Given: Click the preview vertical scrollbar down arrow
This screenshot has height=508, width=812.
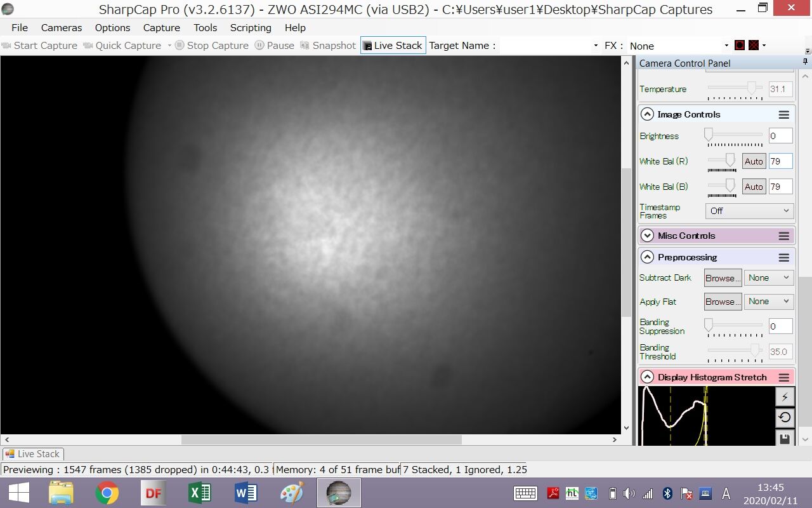Looking at the screenshot, I should 627,428.
